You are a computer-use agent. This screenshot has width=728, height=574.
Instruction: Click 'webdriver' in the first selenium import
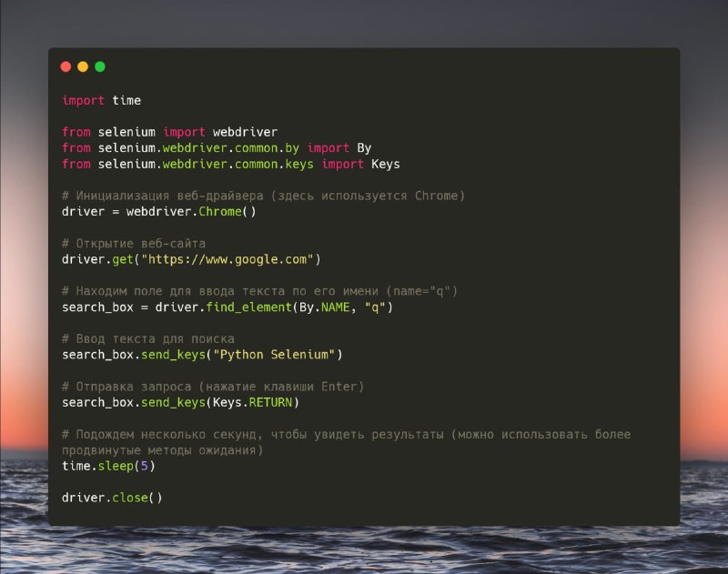pyautogui.click(x=245, y=132)
